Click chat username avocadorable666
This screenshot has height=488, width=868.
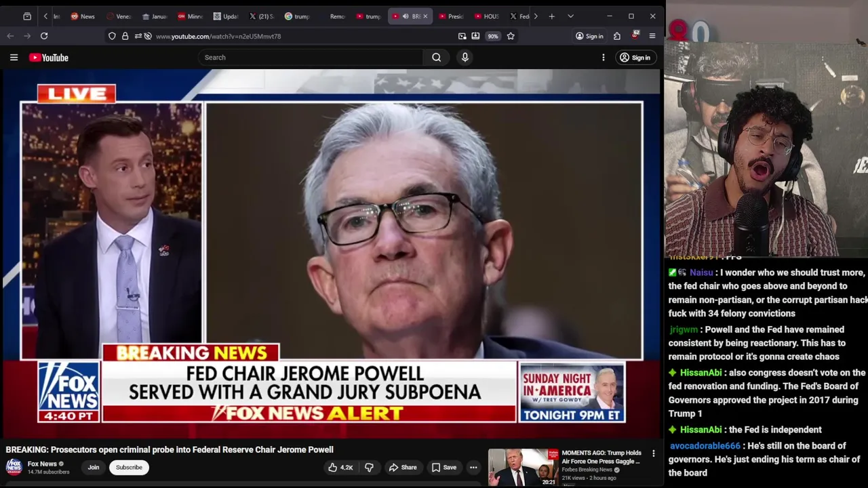click(705, 446)
